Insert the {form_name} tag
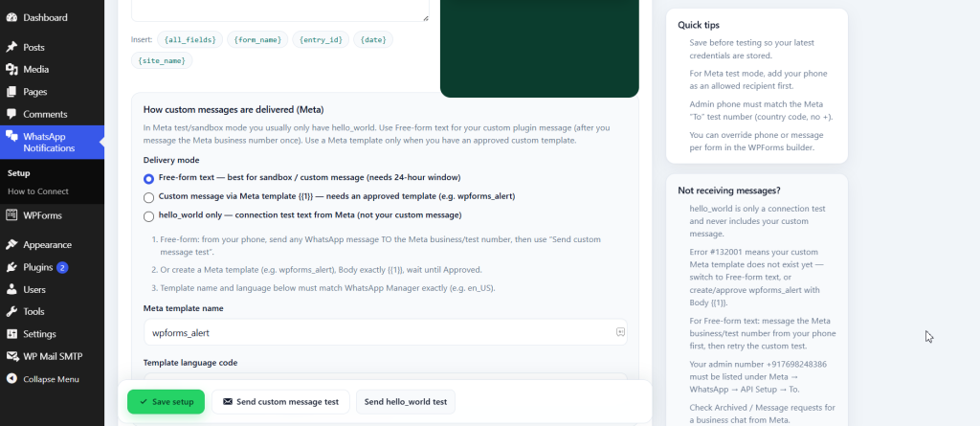The image size is (980, 426). pyautogui.click(x=257, y=39)
